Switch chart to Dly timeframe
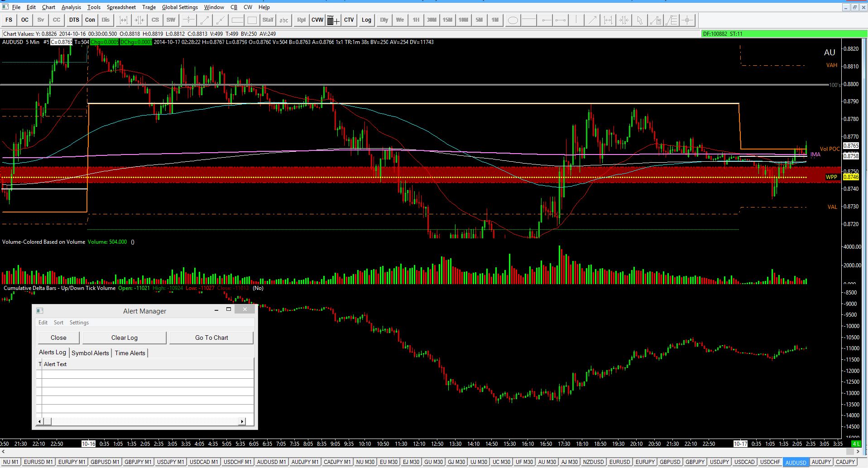This screenshot has width=868, height=468. point(384,20)
